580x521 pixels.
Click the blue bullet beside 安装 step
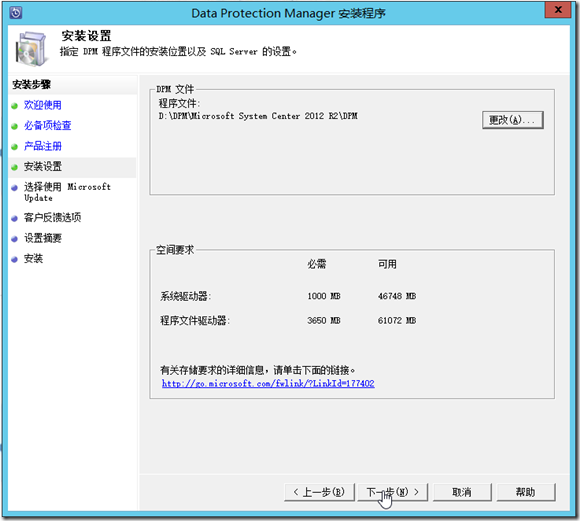[14, 259]
